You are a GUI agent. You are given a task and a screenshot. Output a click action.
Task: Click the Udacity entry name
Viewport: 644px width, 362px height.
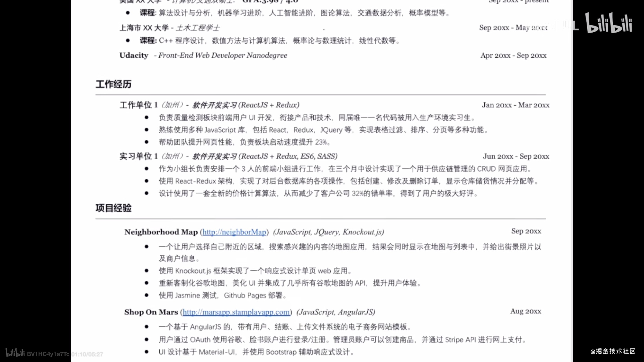(134, 55)
